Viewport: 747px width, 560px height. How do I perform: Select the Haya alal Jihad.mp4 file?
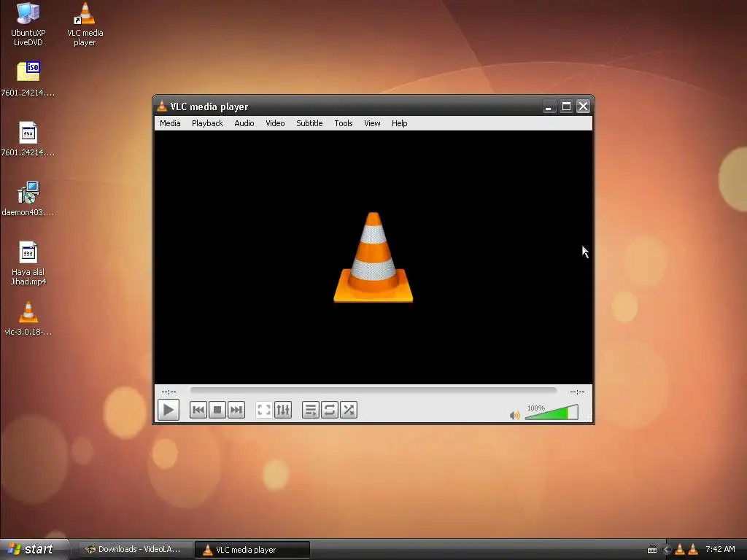[28, 263]
